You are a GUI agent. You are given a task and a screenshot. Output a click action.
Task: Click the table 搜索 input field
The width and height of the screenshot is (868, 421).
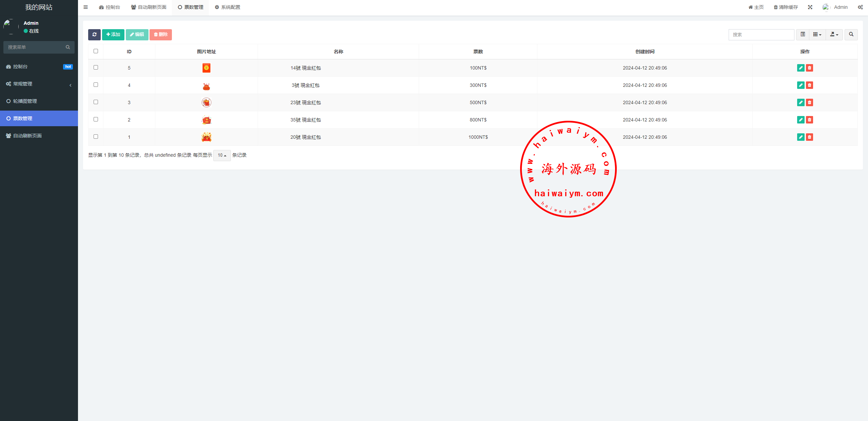[x=761, y=35]
